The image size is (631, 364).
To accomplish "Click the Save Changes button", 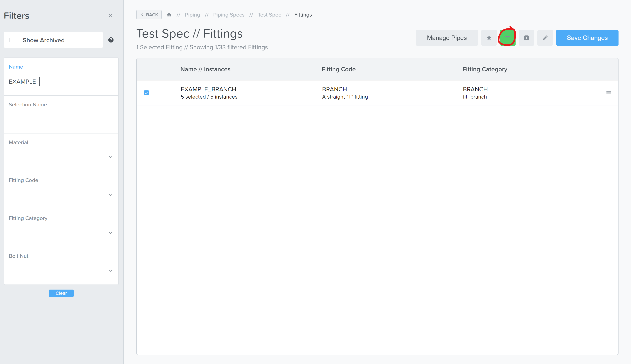I will pos(587,38).
